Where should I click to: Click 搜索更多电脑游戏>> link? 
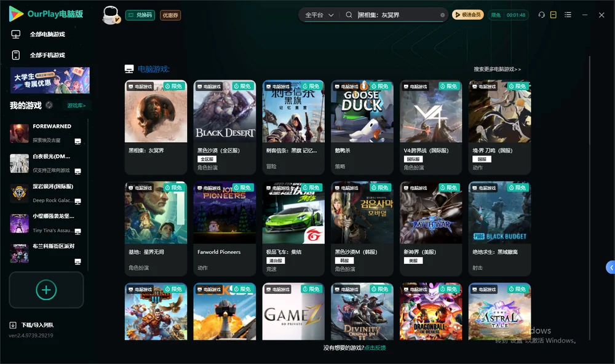(497, 69)
